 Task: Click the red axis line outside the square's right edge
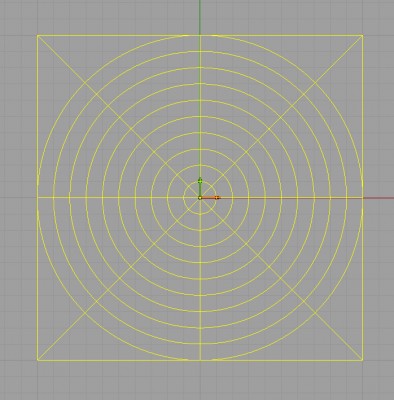pos(378,198)
